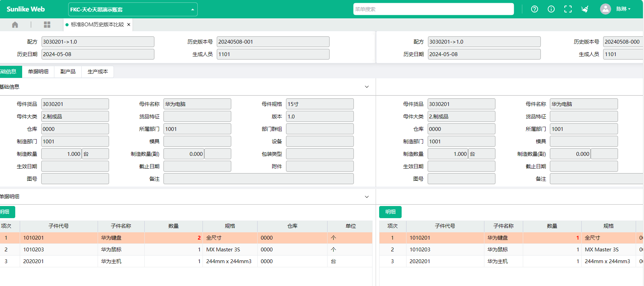Switch to the 单据明细 tab
Screen dimensions: 644x286
point(38,72)
